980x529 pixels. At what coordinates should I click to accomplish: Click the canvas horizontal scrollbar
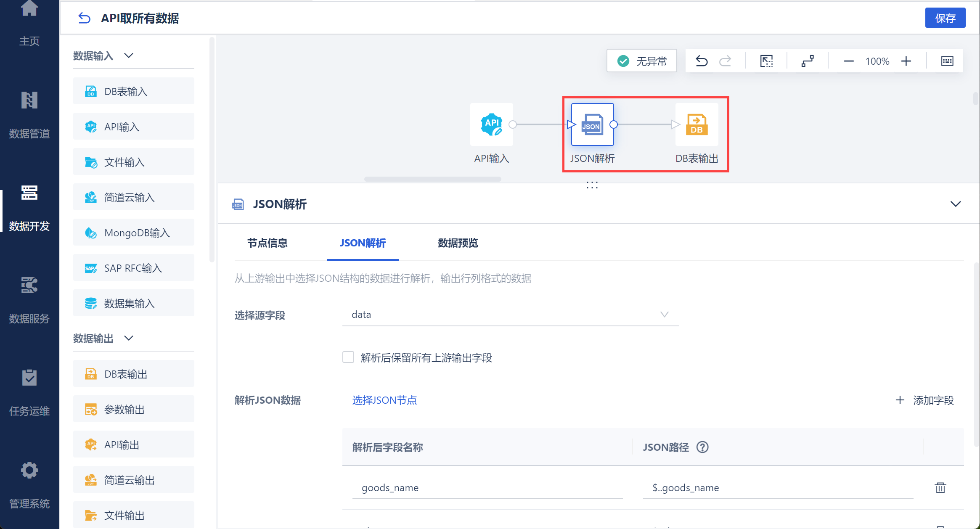coord(432,179)
